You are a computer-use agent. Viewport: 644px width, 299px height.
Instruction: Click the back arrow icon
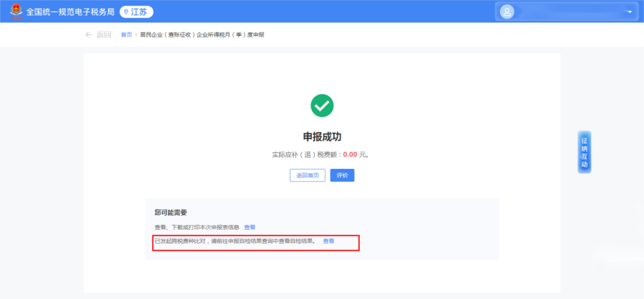(x=88, y=35)
